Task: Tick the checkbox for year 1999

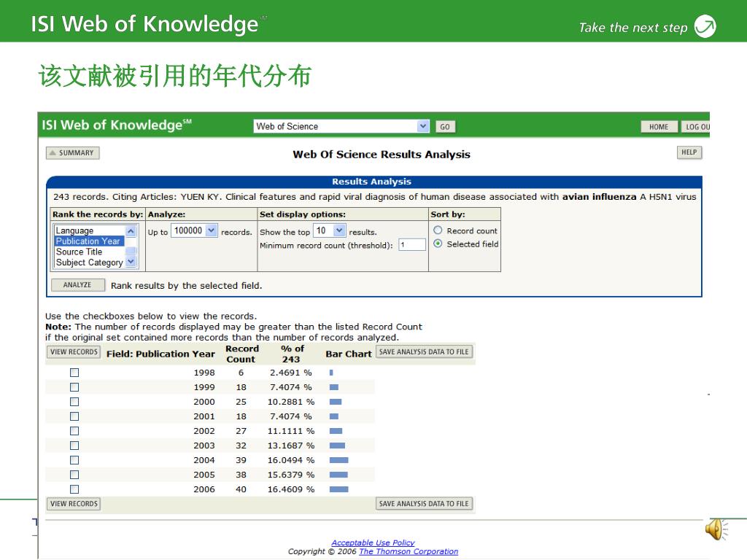Action: pos(74,387)
